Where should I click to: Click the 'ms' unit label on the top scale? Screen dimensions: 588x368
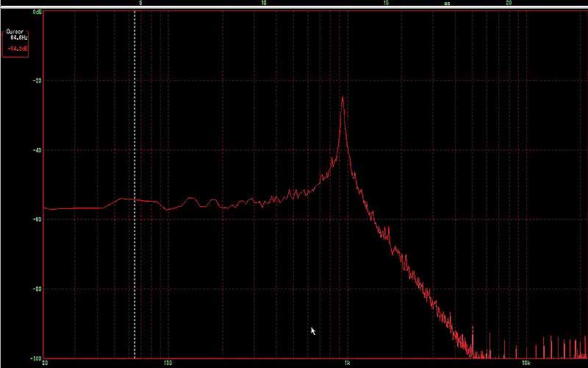pos(447,4)
